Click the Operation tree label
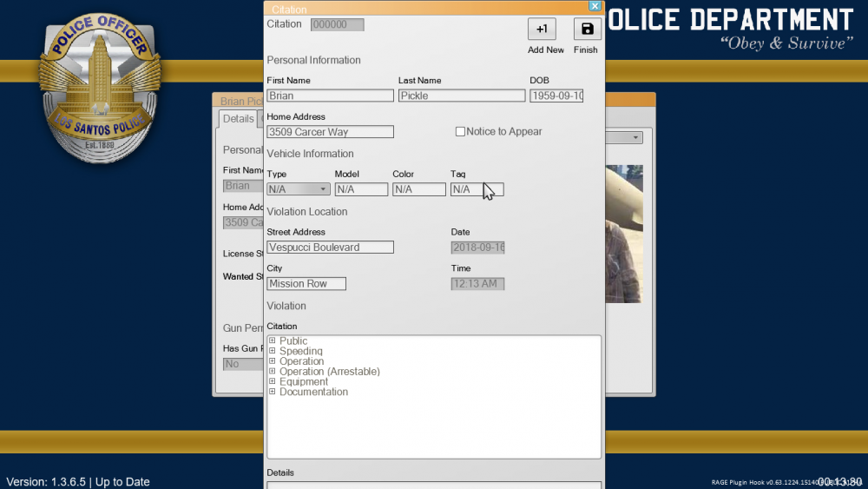Viewport: 868px width, 489px height. pos(301,361)
